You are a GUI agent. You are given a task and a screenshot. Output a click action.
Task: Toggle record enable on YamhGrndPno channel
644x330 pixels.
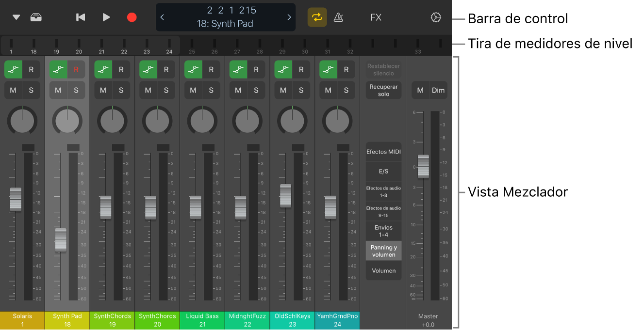[346, 69]
